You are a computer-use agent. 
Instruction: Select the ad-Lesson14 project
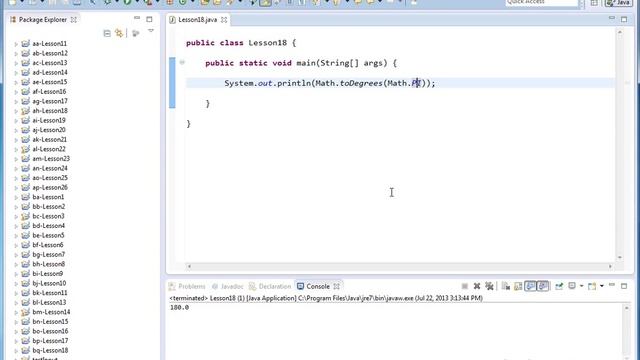tap(50, 72)
